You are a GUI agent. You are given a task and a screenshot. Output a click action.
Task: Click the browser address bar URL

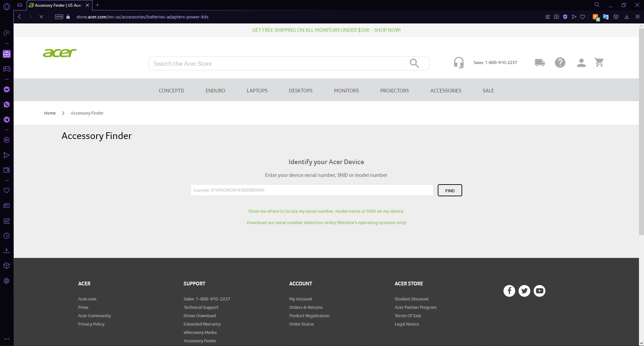(142, 17)
